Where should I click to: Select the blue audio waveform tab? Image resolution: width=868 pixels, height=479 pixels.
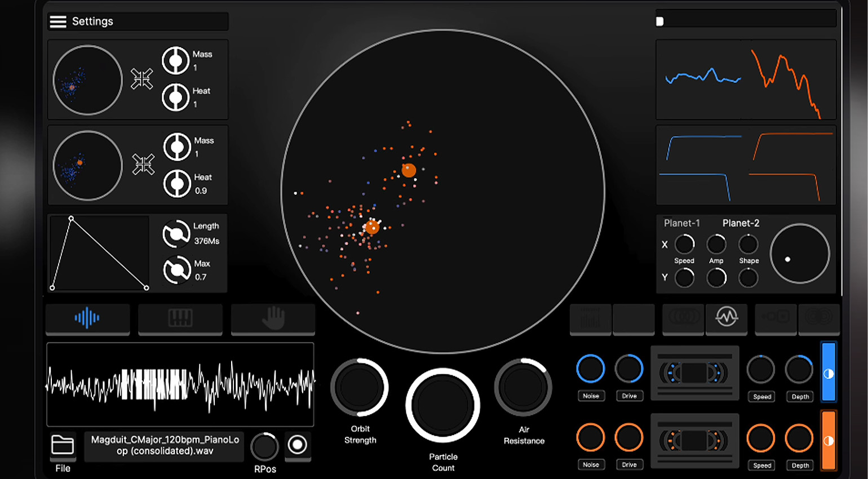(87, 318)
